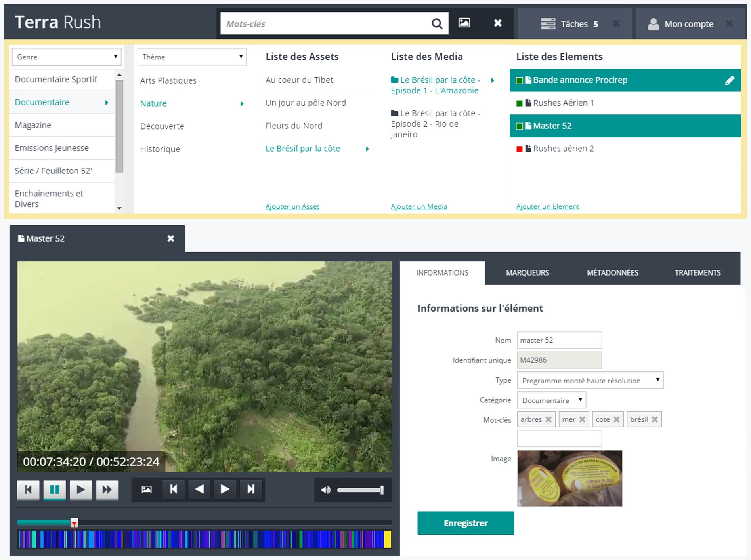Image resolution: width=751 pixels, height=560 pixels.
Task: Toggle status box of Master 52 element
Action: [519, 126]
